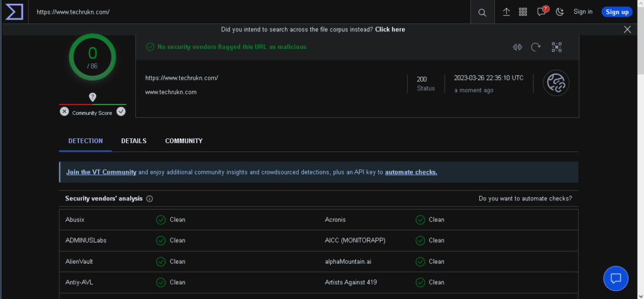Click the Acronis Clean check icon

click(420, 220)
